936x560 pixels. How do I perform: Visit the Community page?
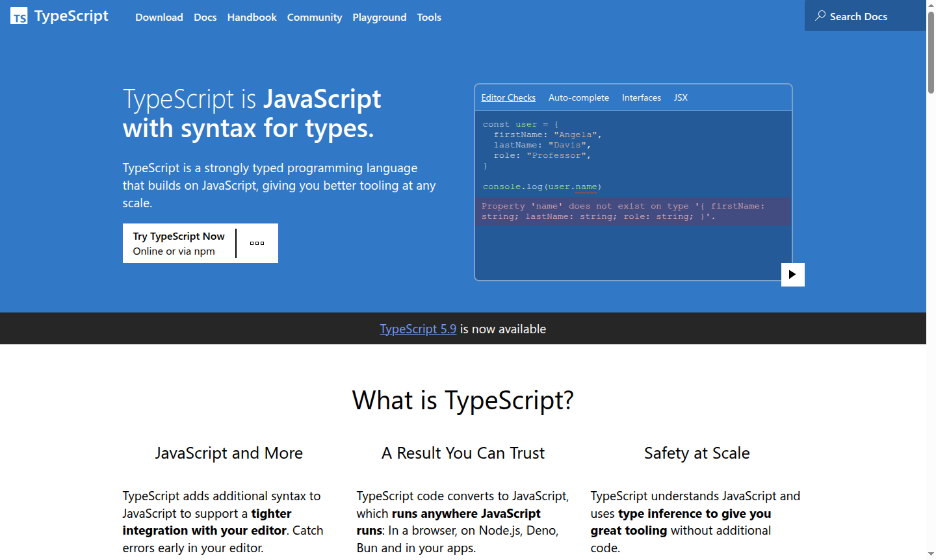click(x=315, y=17)
